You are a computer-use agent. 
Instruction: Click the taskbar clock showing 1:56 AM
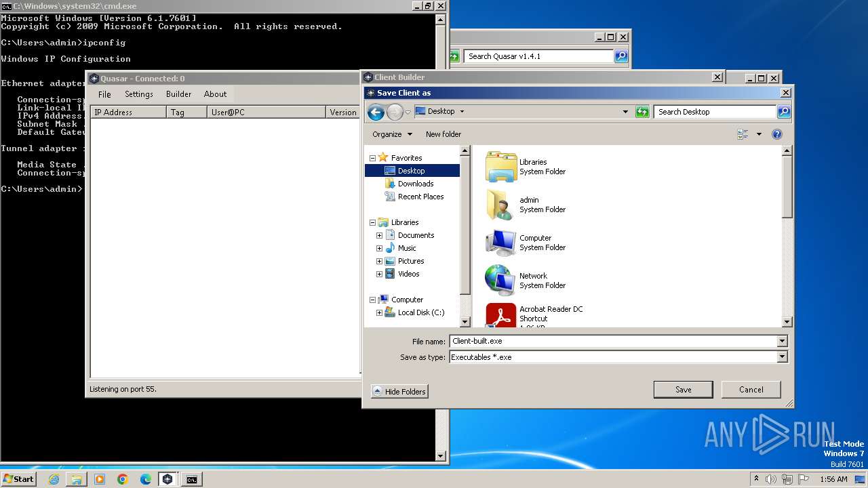pyautogui.click(x=833, y=479)
